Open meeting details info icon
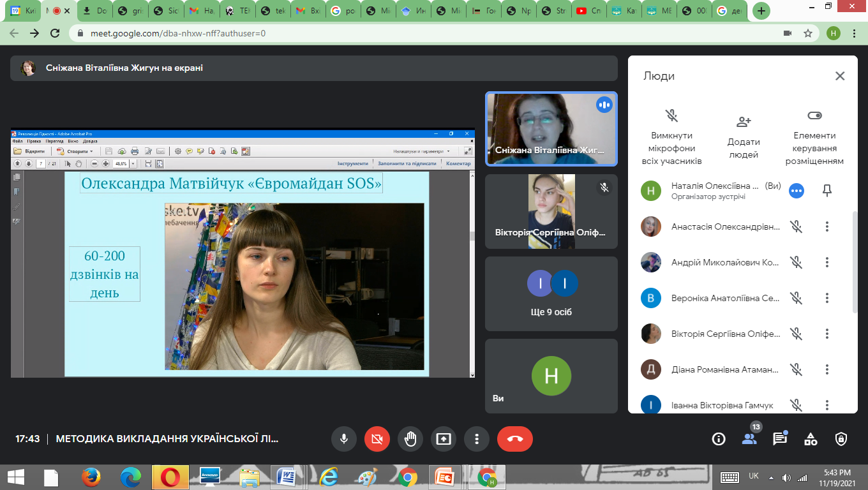 point(719,439)
